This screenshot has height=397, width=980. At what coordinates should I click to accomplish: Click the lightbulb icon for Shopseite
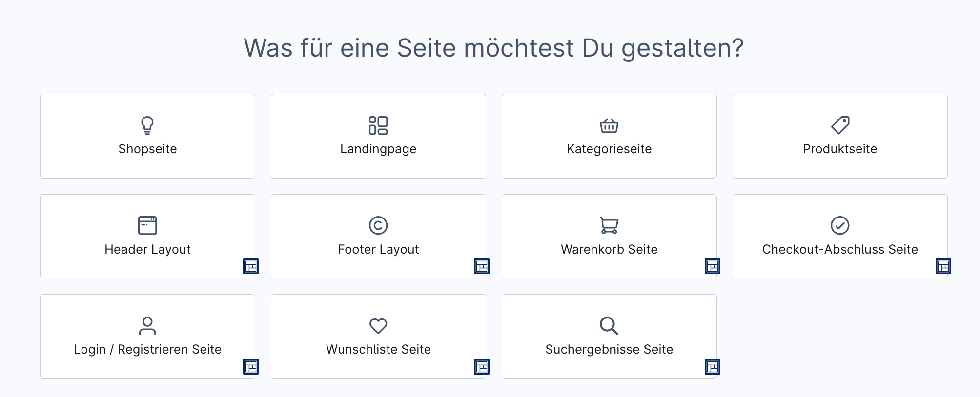point(147,125)
